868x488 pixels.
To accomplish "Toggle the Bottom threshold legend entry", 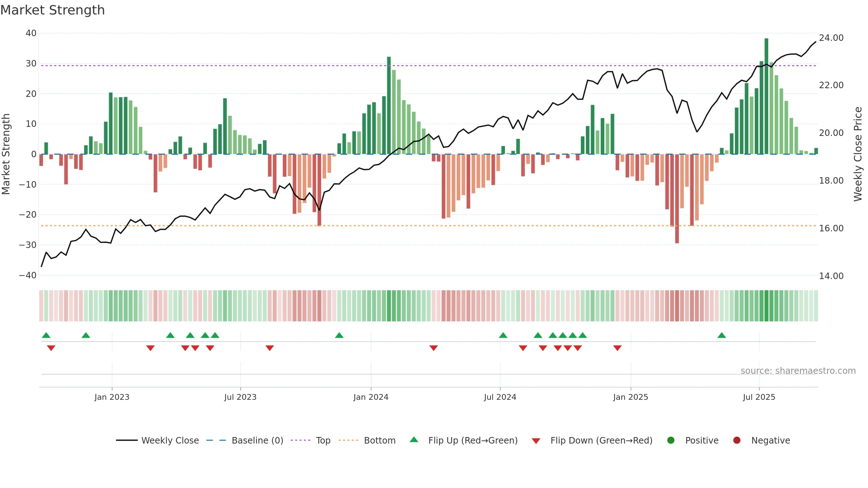I will pos(367,440).
